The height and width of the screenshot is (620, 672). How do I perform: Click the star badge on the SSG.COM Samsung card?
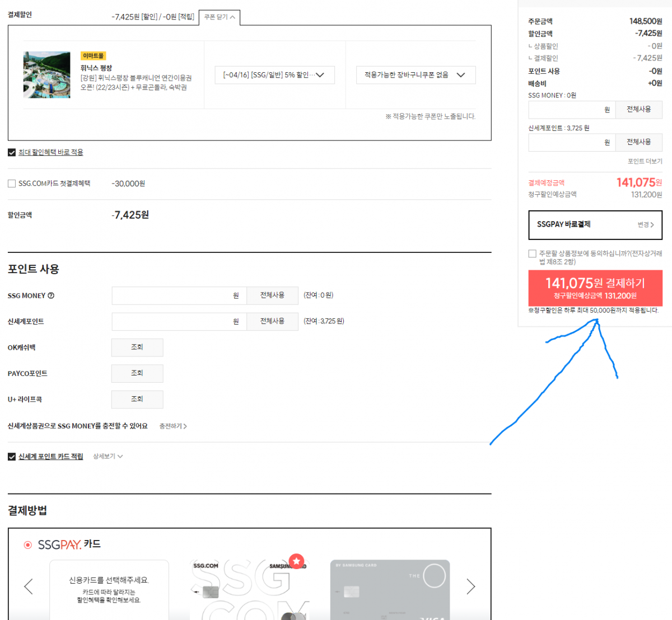pyautogui.click(x=296, y=561)
